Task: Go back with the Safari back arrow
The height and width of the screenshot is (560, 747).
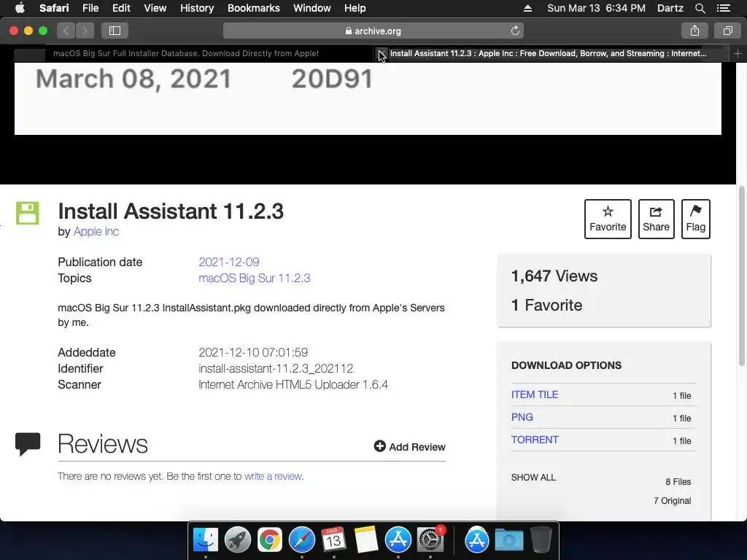Action: (66, 31)
